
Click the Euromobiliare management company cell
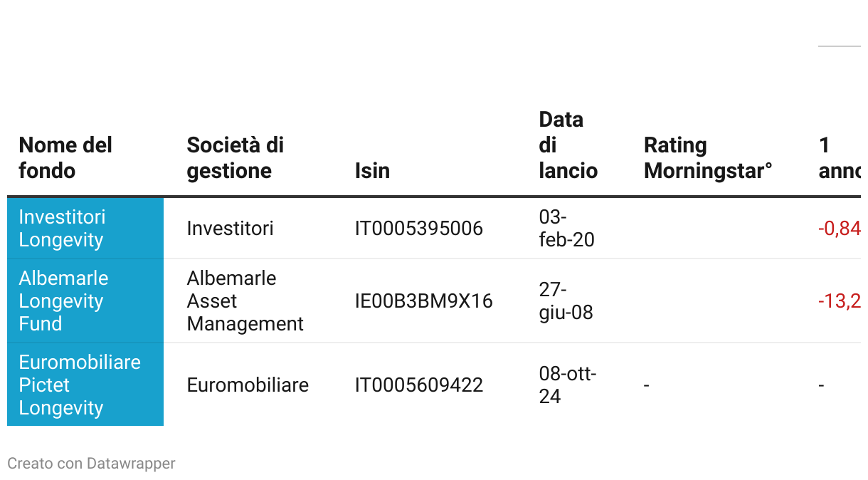(x=248, y=385)
